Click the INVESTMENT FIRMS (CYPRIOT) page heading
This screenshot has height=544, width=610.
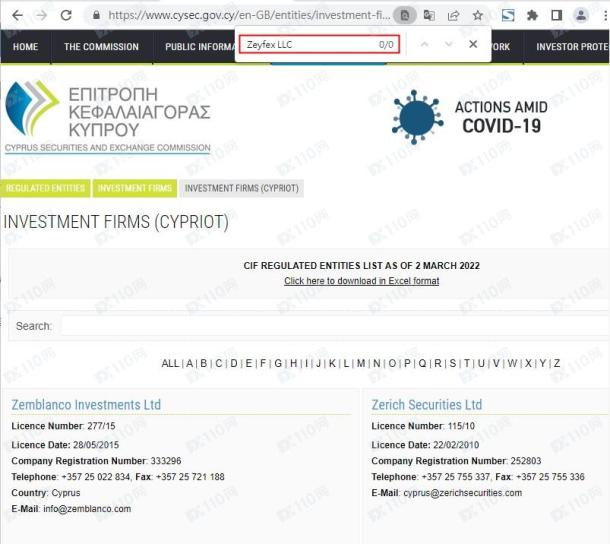tap(116, 222)
